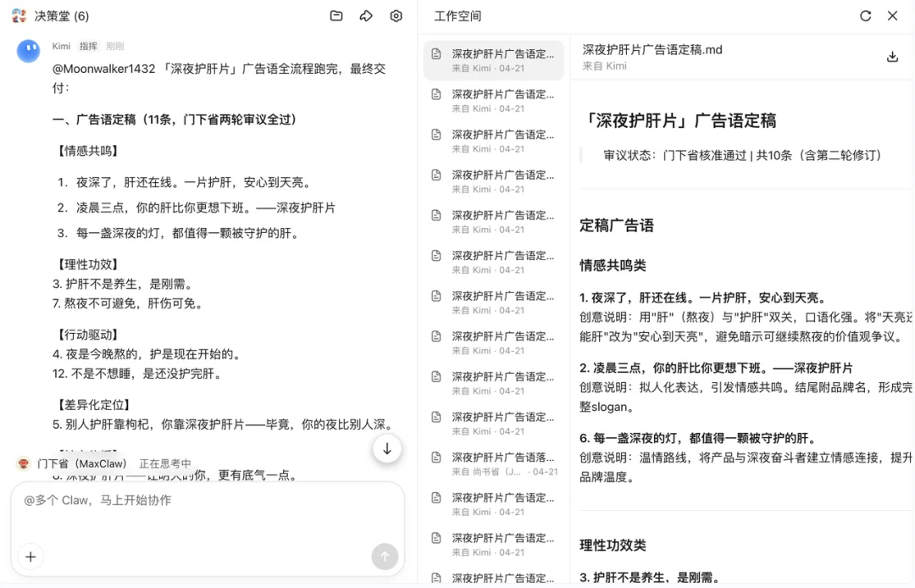Open the folder icon in the top toolbar
Viewport: 915px width, 588px height.
tap(335, 15)
